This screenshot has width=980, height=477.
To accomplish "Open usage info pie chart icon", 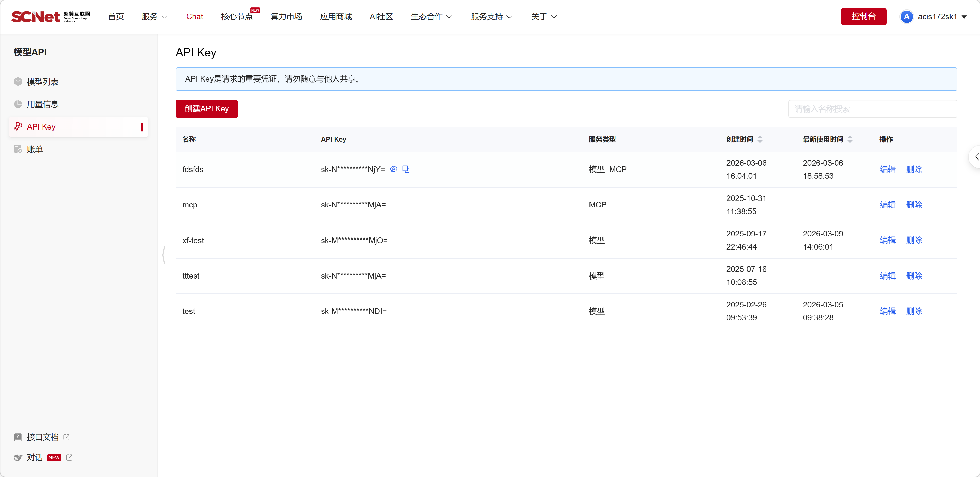I will point(18,104).
